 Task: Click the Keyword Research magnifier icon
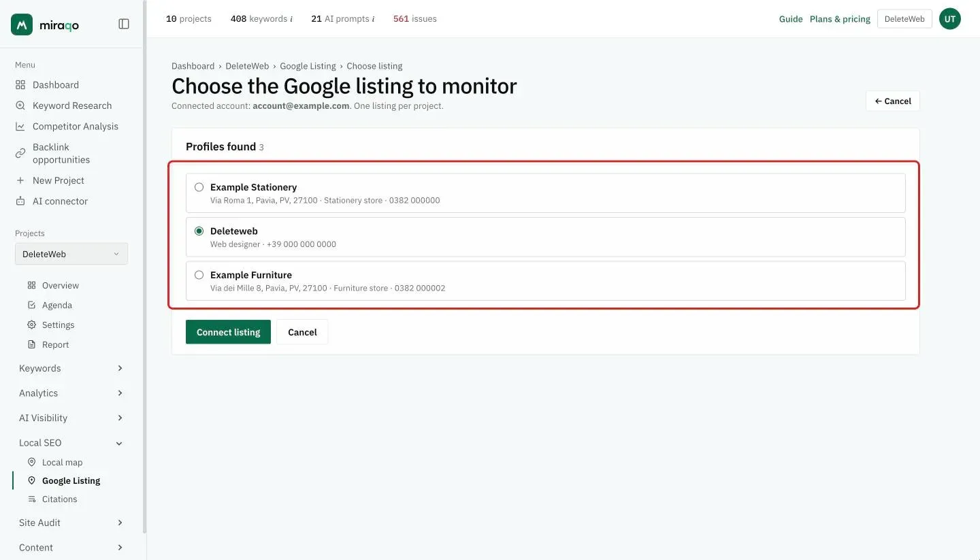[20, 105]
